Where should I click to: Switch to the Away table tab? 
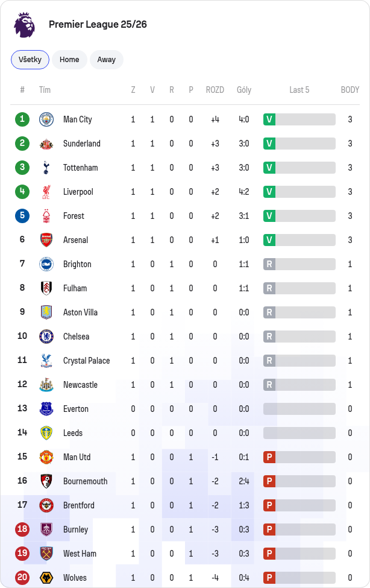click(x=107, y=60)
